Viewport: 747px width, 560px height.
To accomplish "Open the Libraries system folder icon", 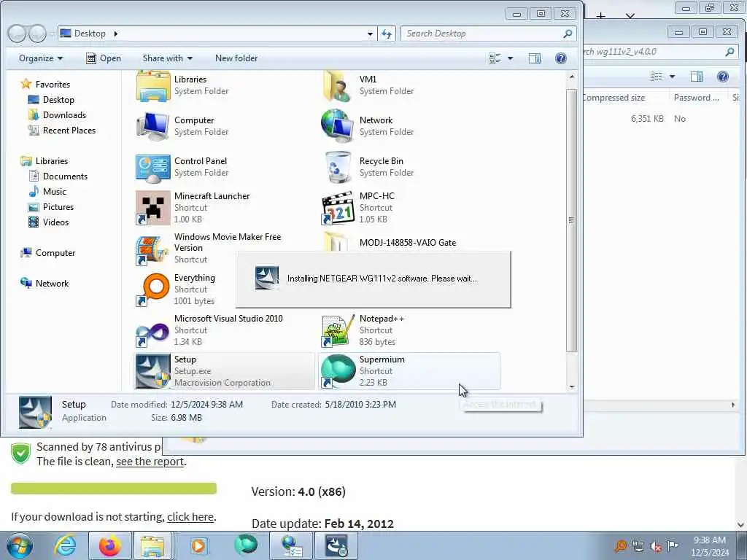I will 153,86.
